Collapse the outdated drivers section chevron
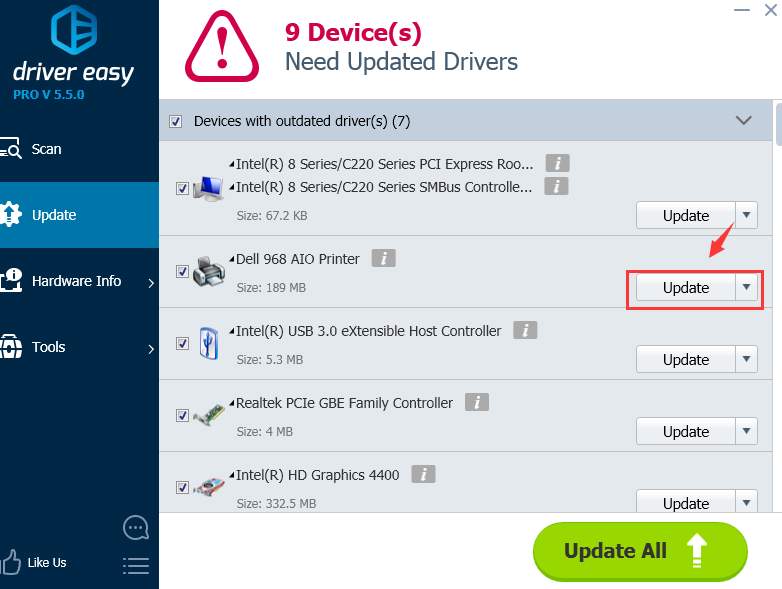Screen dimensions: 782x589 tap(744, 120)
